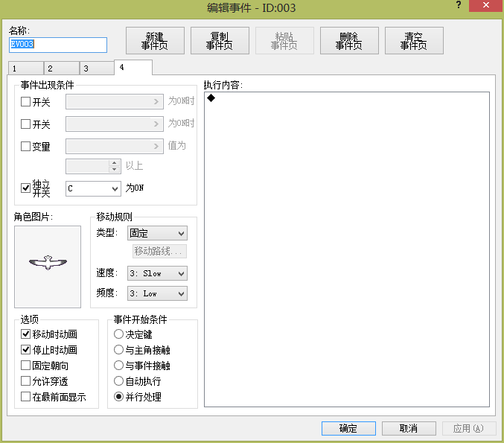Screen dimensions: 504x443
Task: Open the 独立开关 C dropdown
Action: point(93,188)
